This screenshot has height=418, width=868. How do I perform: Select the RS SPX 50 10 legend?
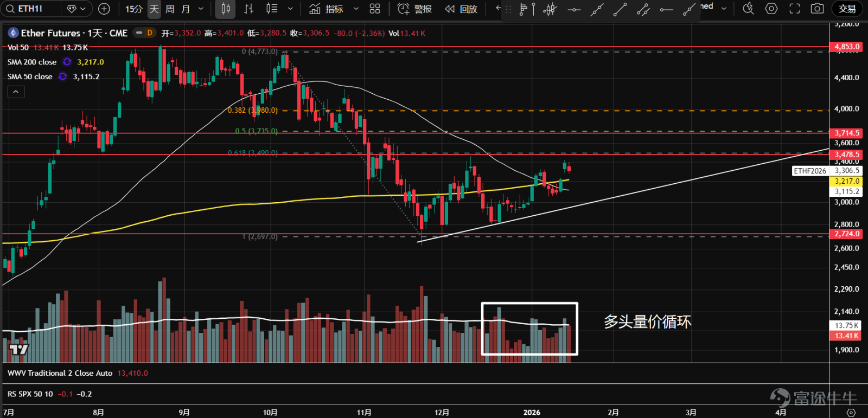pos(30,394)
